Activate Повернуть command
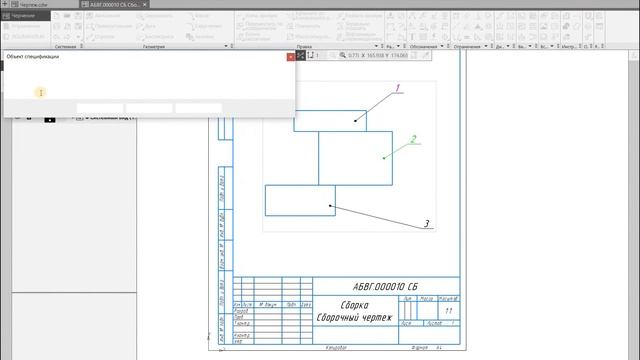 [304, 26]
